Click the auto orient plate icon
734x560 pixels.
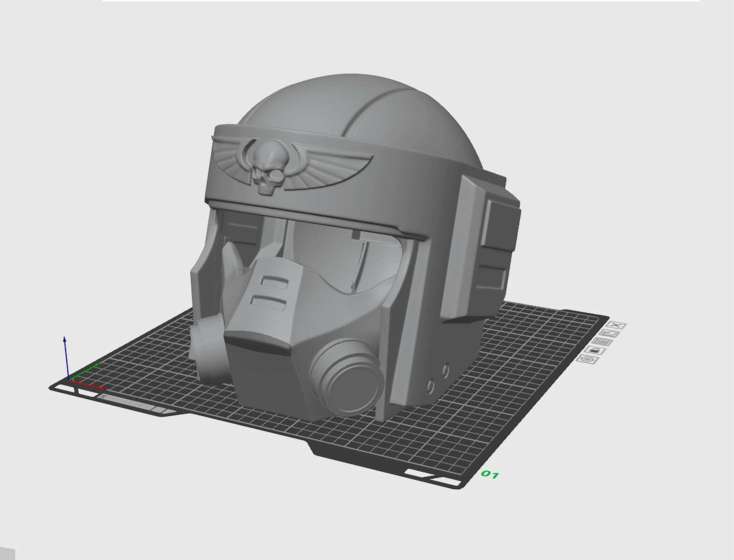[x=610, y=334]
